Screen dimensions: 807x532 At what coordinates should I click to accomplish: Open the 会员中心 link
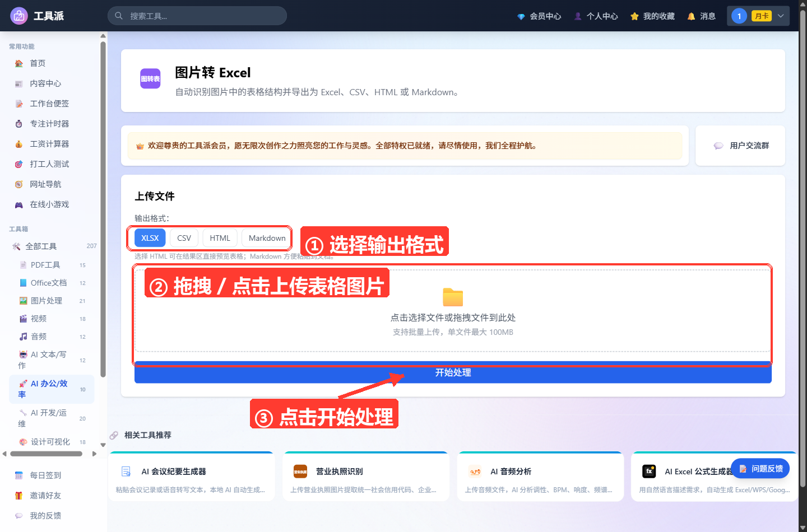[539, 16]
